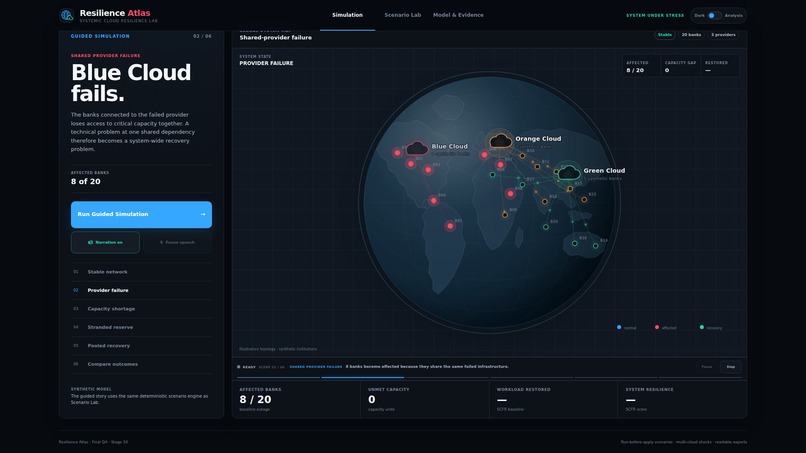The image size is (806, 453).
Task: Click orange bank node B16
Action: pos(545,202)
